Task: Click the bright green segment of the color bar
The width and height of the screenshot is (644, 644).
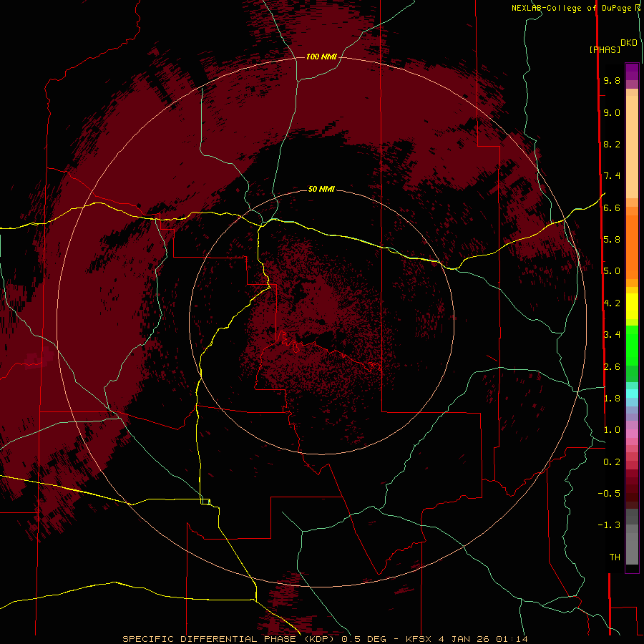Action: [x=632, y=345]
